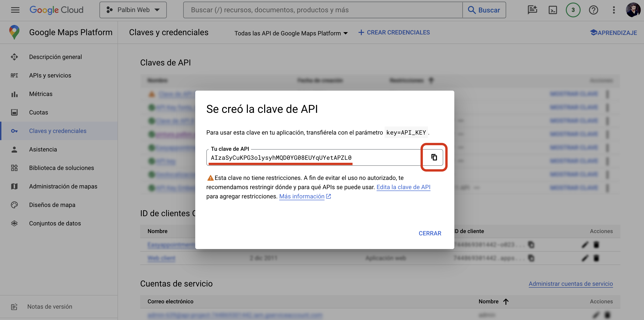Click the Web client row pencil edit icon
Viewport: 644px width, 320px height.
[x=585, y=258]
